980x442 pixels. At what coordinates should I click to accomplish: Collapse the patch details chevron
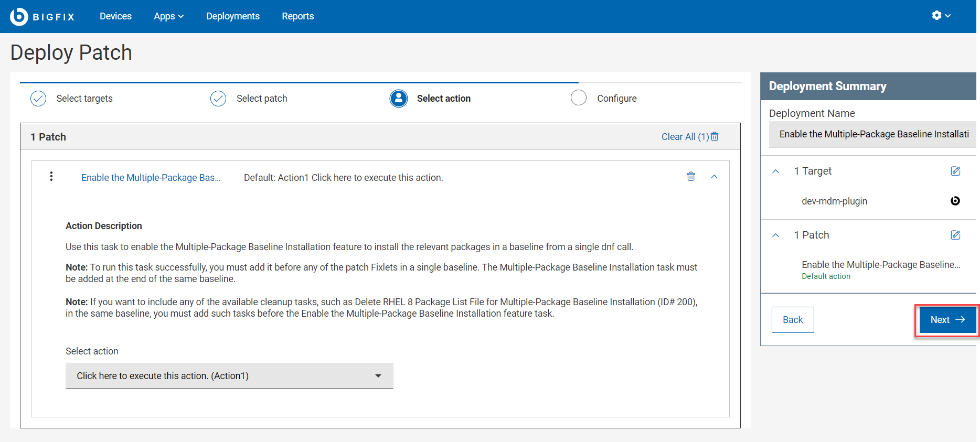[714, 177]
